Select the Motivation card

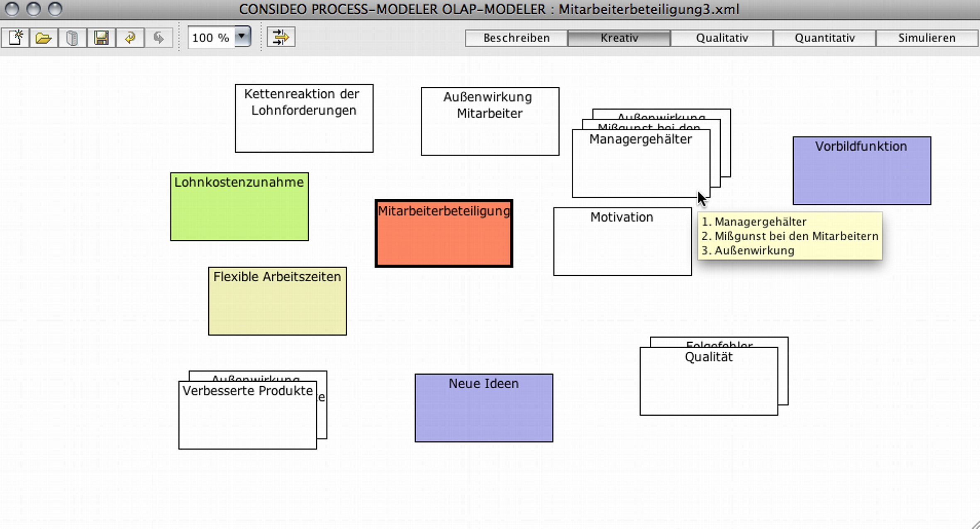pyautogui.click(x=622, y=241)
